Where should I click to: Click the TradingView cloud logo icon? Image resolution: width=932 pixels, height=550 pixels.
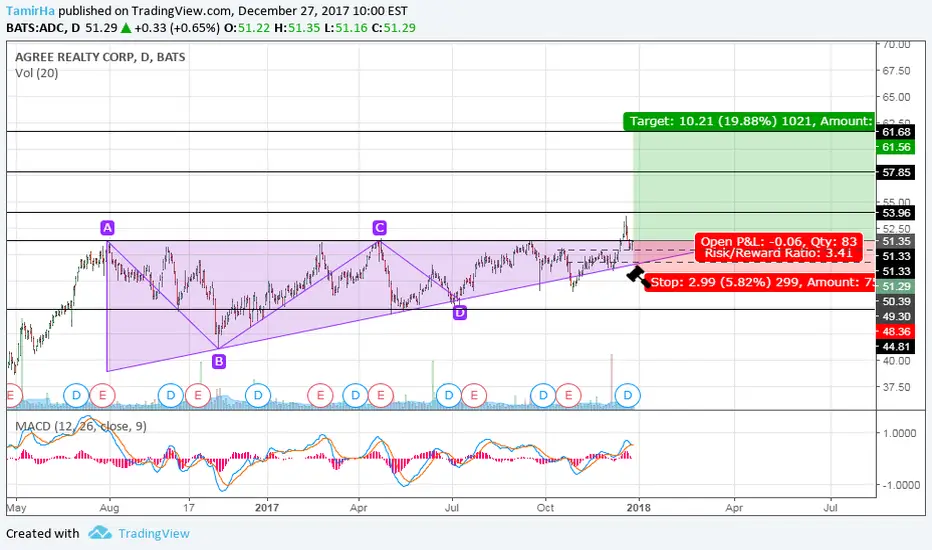tap(100, 533)
